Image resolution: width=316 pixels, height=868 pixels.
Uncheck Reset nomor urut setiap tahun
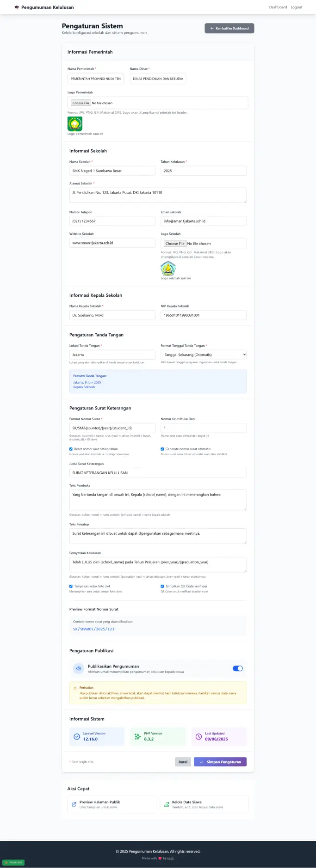point(71,449)
